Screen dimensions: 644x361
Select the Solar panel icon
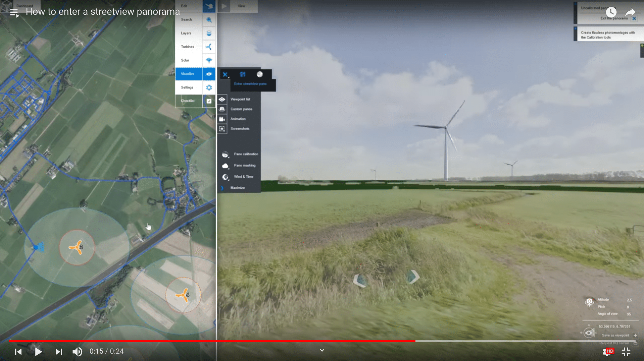tap(209, 60)
